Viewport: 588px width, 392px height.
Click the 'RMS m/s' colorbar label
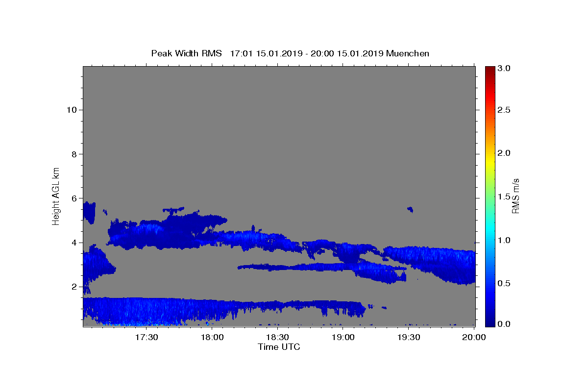pyautogui.click(x=515, y=196)
